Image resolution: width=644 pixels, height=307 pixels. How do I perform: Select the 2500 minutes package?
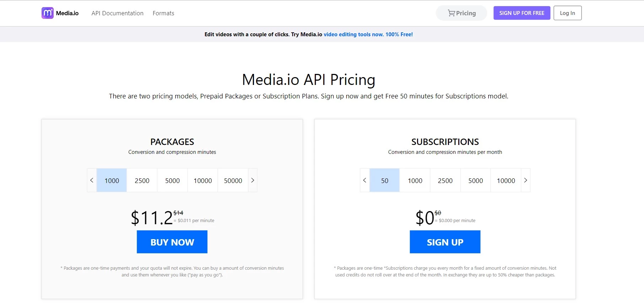point(142,181)
